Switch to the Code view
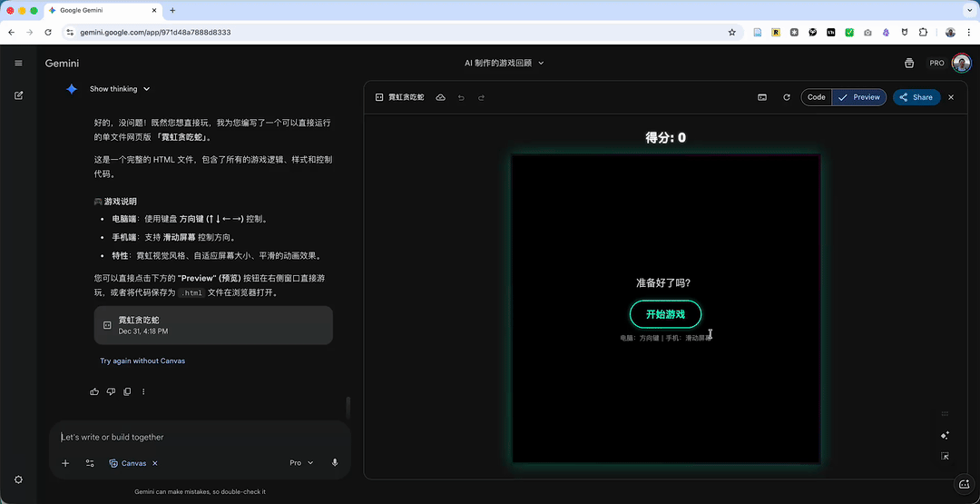980x504 pixels. click(x=817, y=97)
